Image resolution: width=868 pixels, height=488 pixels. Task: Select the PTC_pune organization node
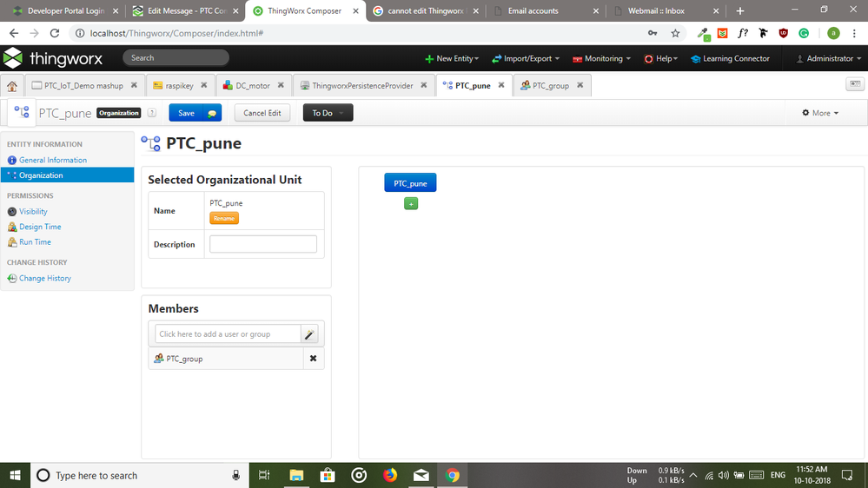[410, 183]
